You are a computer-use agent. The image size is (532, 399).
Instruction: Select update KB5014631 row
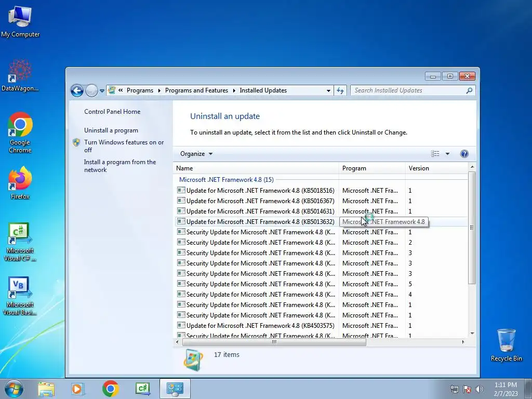pos(322,211)
